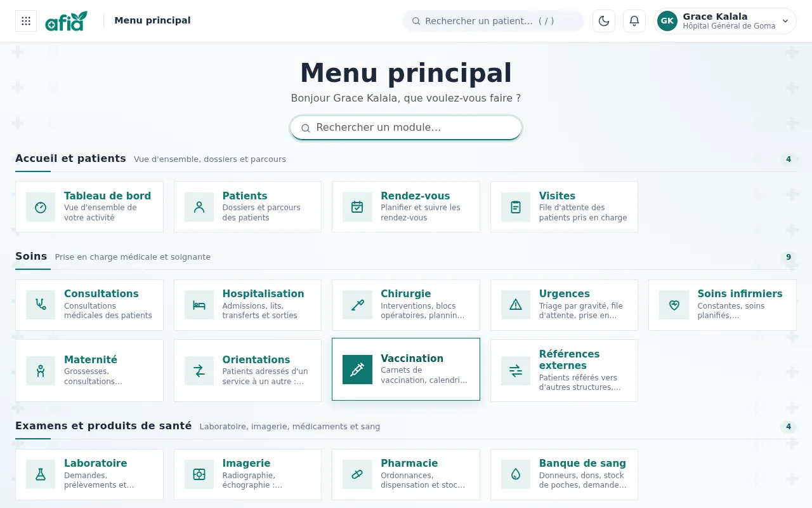The width and height of the screenshot is (812, 508).
Task: Click the GK user avatar
Action: click(667, 21)
